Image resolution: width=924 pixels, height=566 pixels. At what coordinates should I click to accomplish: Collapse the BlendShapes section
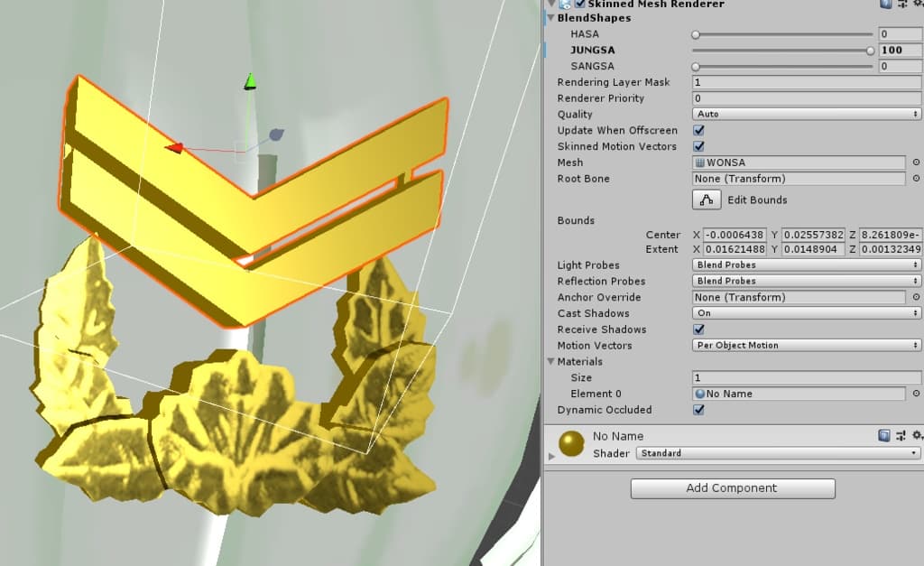pos(551,18)
